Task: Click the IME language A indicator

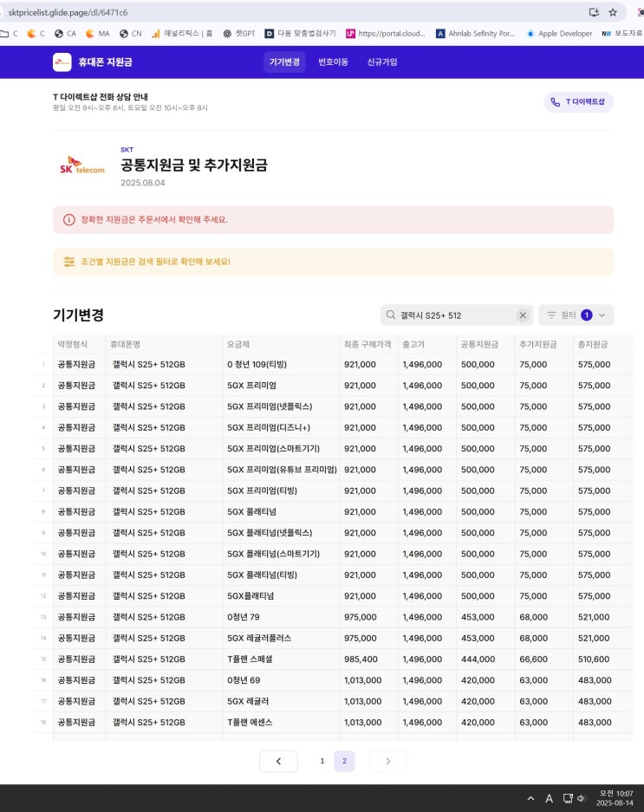Action: (x=550, y=798)
